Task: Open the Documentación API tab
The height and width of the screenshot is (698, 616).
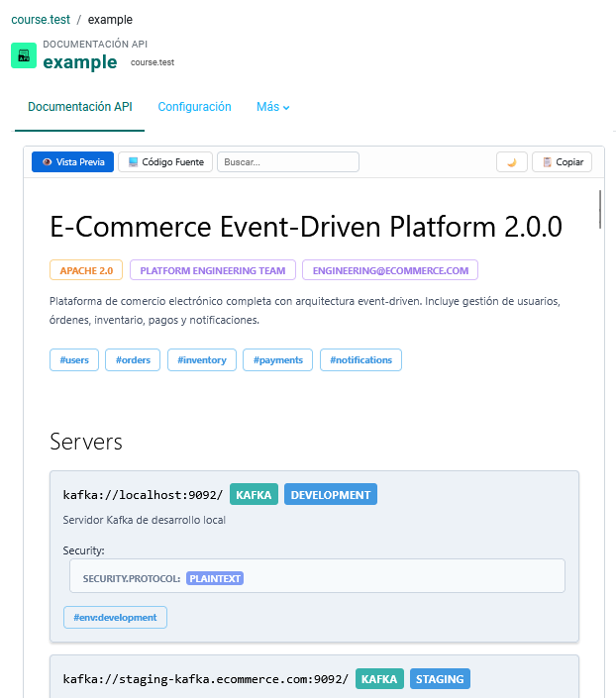Action: tap(80, 107)
